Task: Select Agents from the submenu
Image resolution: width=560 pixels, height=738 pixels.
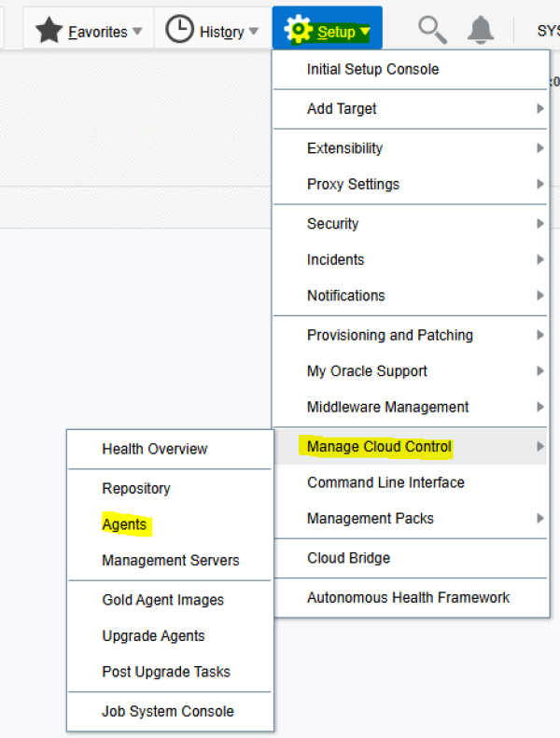Action: tap(124, 524)
